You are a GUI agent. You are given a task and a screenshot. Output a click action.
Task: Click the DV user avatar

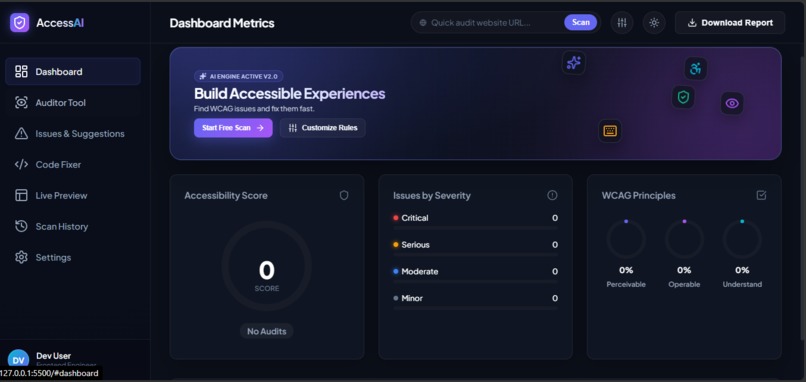tap(18, 359)
